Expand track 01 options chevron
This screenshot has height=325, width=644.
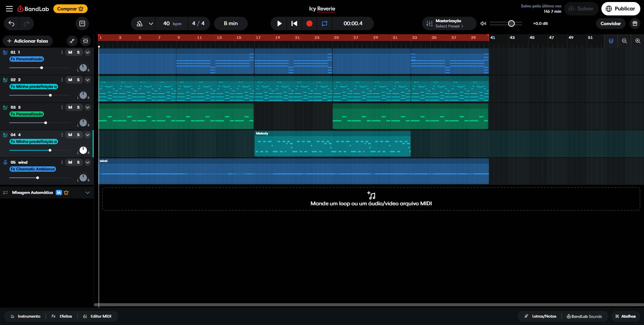pyautogui.click(x=88, y=52)
